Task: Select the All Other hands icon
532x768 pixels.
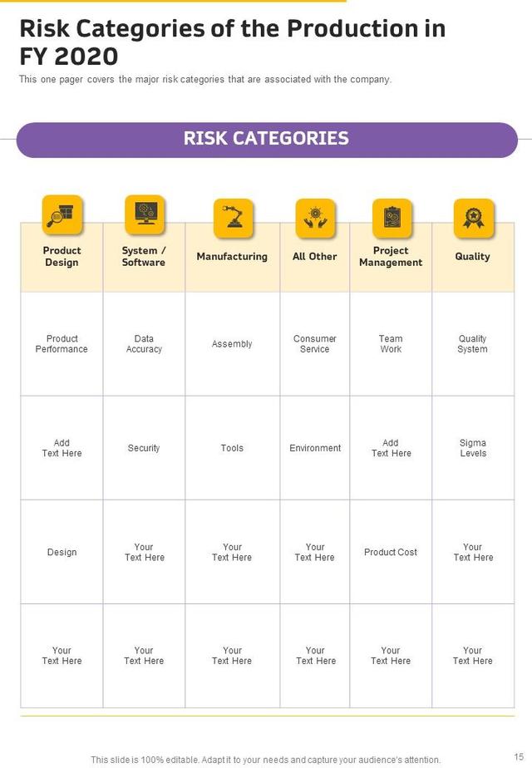Action: [315, 219]
